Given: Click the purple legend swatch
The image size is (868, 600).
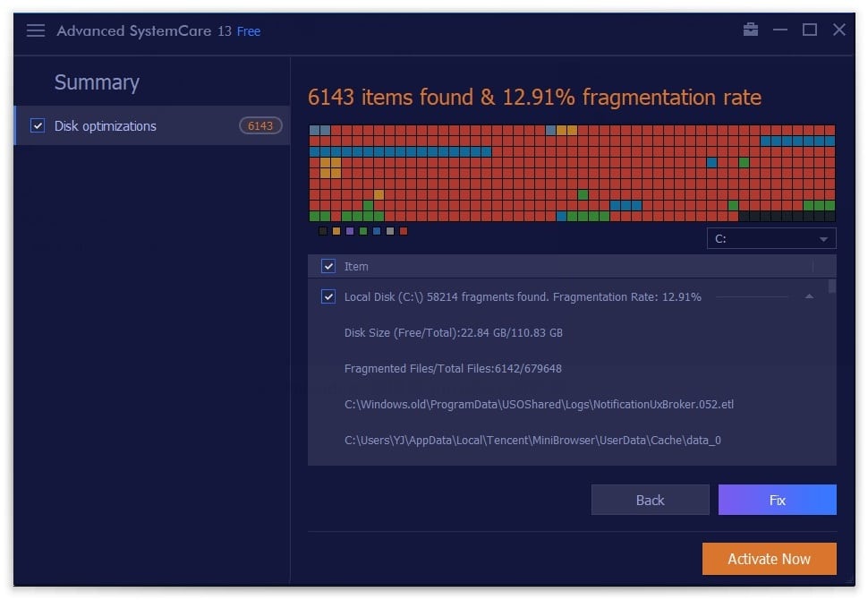Looking at the screenshot, I should point(350,231).
